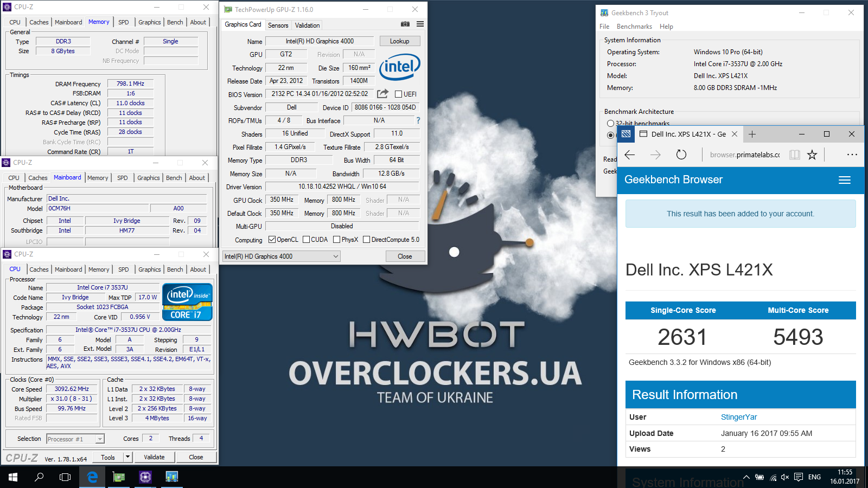Click the battery tray icon
The height and width of the screenshot is (488, 868).
tap(759, 477)
